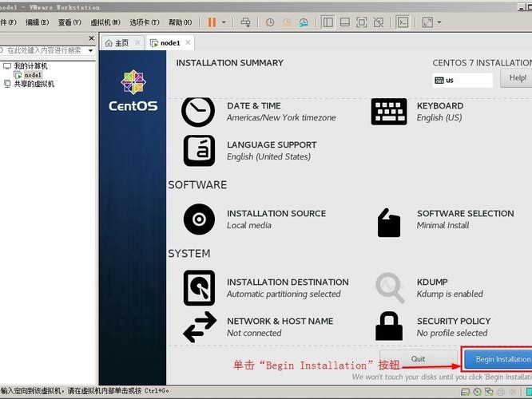The image size is (532, 399).
Task: Open the 帮助(H) menu
Action: point(181,22)
